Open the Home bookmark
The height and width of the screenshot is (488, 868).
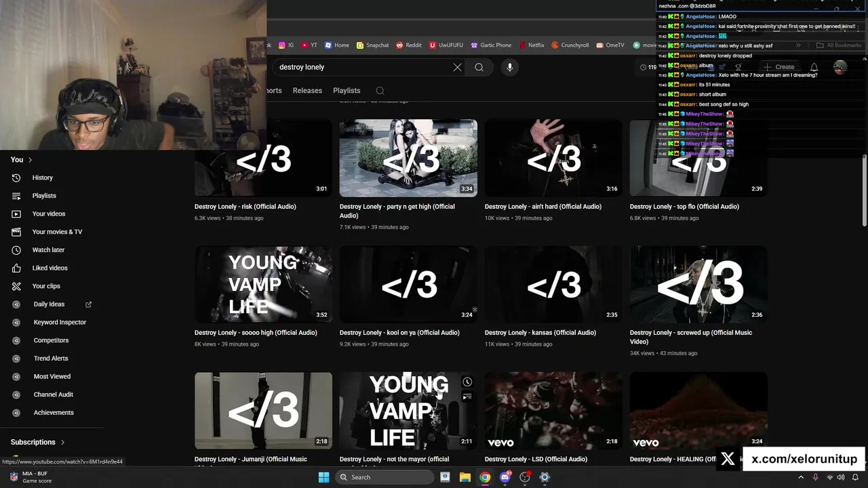tap(336, 45)
